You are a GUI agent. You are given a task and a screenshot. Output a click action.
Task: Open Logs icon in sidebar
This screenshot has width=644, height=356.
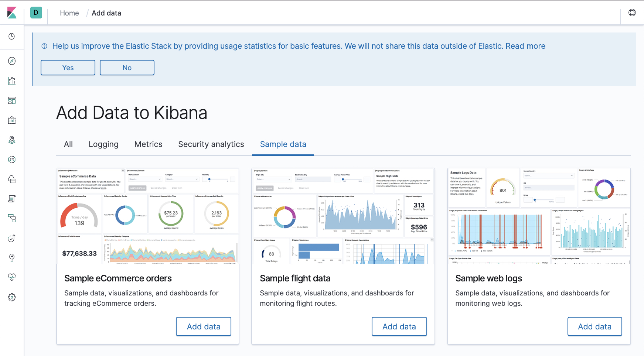[x=12, y=199]
